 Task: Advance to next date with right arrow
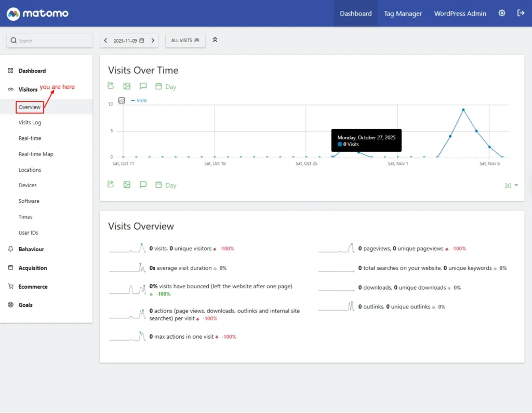(153, 41)
